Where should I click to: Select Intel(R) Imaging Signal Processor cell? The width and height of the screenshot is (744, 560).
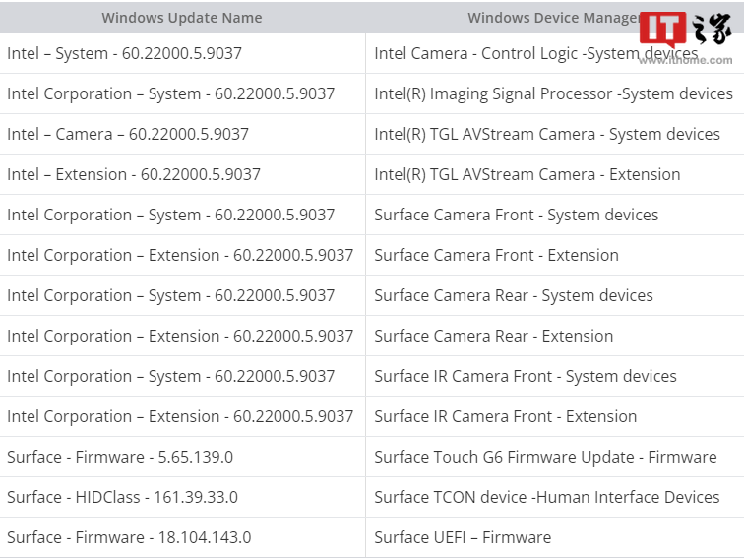pos(553,93)
